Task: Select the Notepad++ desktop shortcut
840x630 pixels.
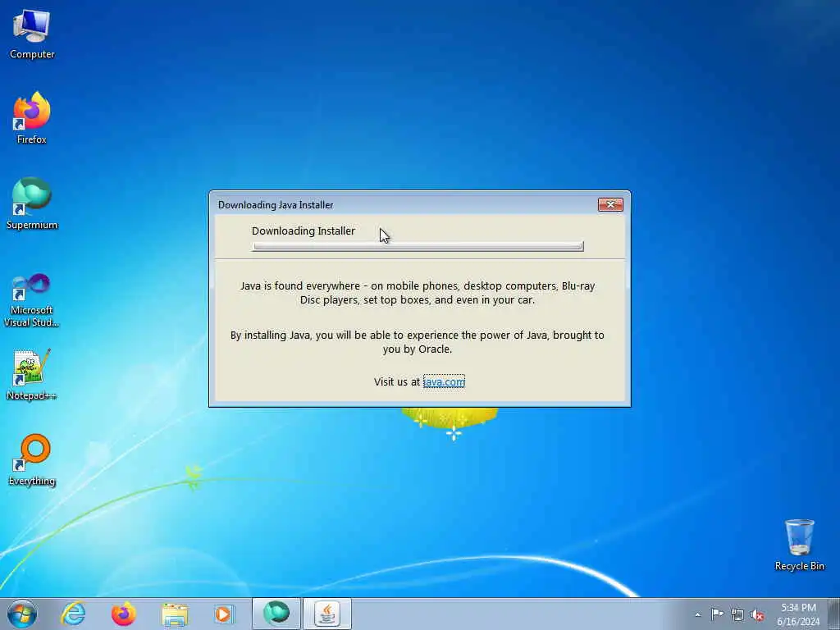Action: [x=32, y=375]
